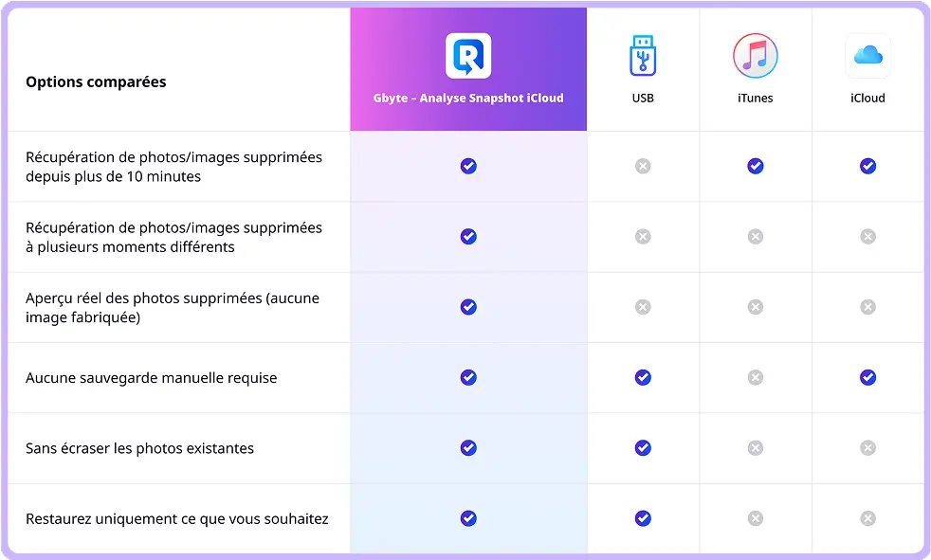
Task: Click iCloud cross in selective restore row
Action: 868,518
